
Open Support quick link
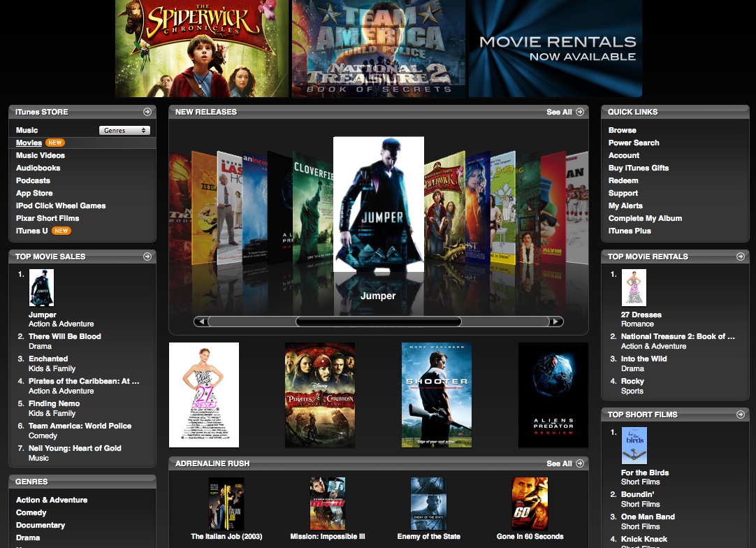coord(623,193)
